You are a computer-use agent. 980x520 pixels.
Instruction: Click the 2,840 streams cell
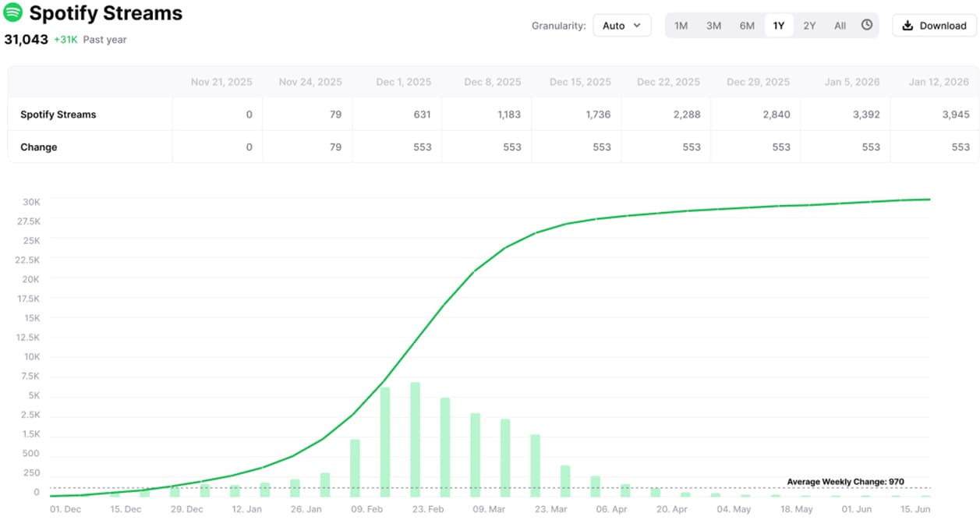pos(776,114)
